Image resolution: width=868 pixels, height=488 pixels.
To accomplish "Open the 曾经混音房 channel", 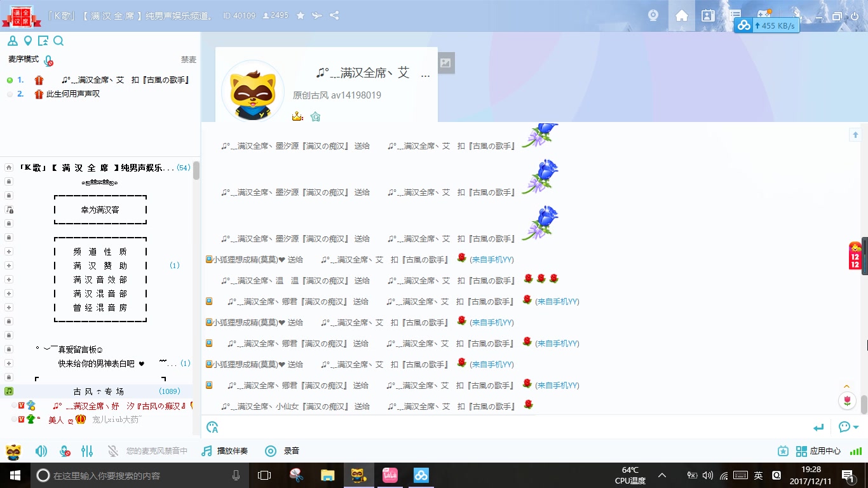I will pyautogui.click(x=100, y=308).
